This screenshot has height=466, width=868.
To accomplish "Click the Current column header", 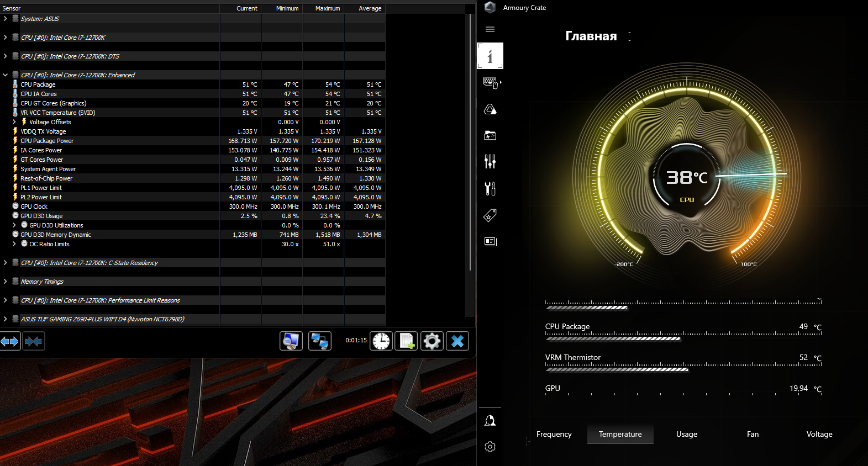I will click(x=241, y=8).
